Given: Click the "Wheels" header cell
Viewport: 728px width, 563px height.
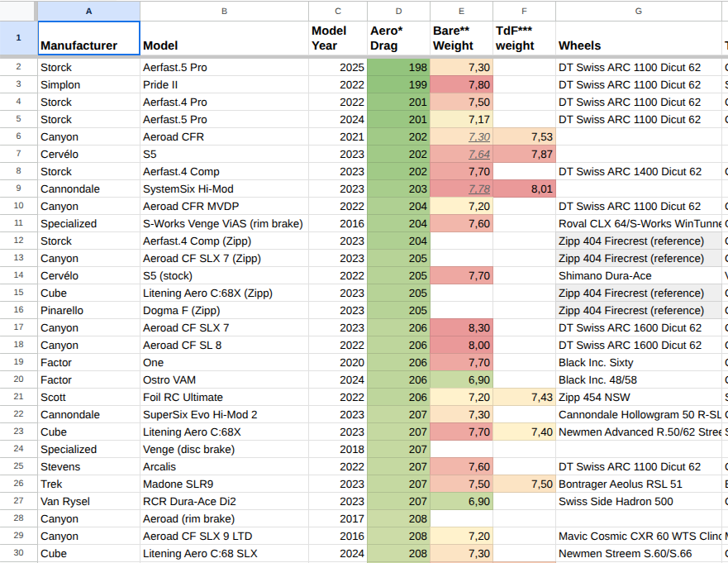Looking at the screenshot, I should click(639, 38).
